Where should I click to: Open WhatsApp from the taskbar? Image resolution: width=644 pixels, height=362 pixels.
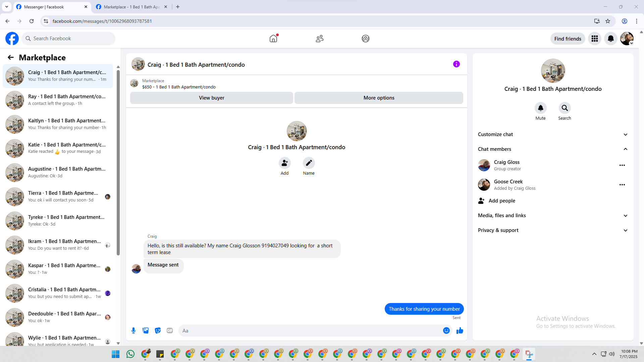pyautogui.click(x=130, y=354)
